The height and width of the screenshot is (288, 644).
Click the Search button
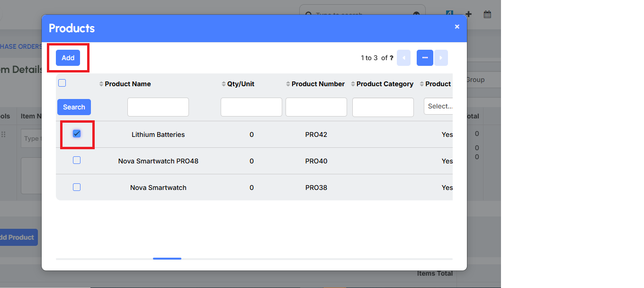[74, 107]
